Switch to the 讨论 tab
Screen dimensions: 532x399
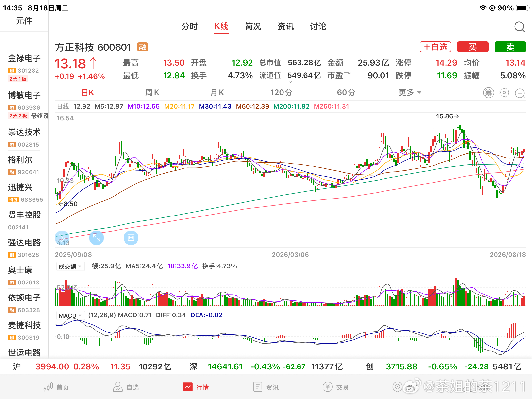(318, 26)
